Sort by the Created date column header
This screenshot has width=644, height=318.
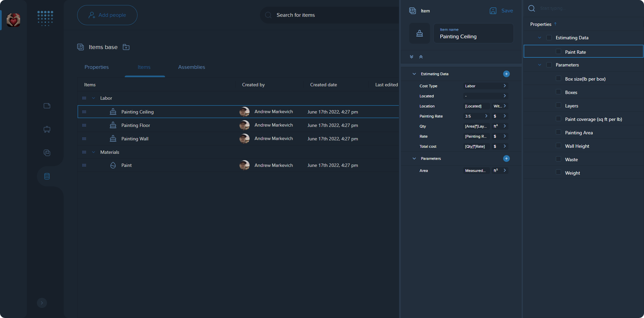(323, 85)
